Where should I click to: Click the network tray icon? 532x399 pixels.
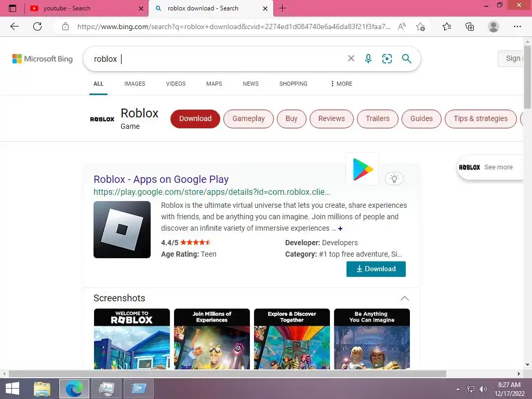[x=471, y=389]
